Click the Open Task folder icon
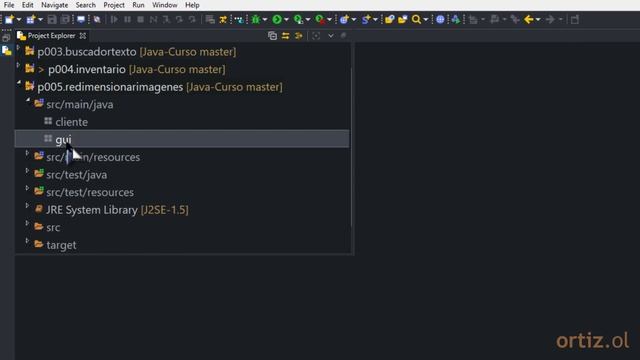640x360 pixels. click(403, 19)
